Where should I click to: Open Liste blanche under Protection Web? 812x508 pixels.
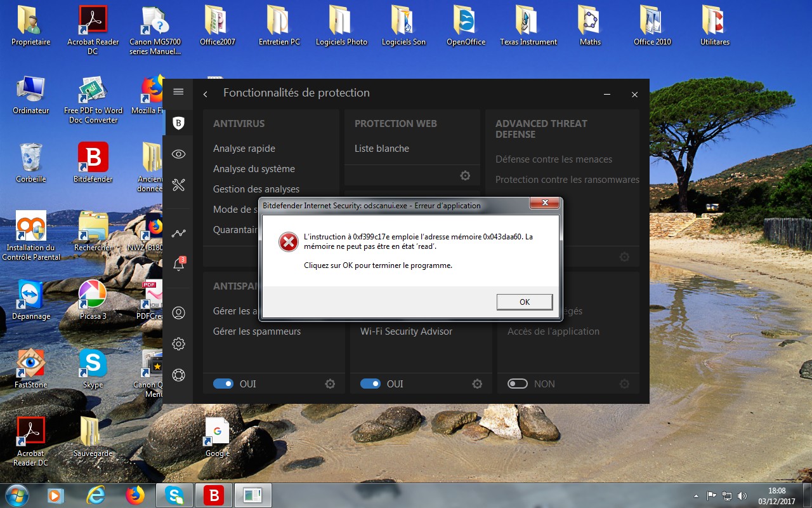(382, 149)
